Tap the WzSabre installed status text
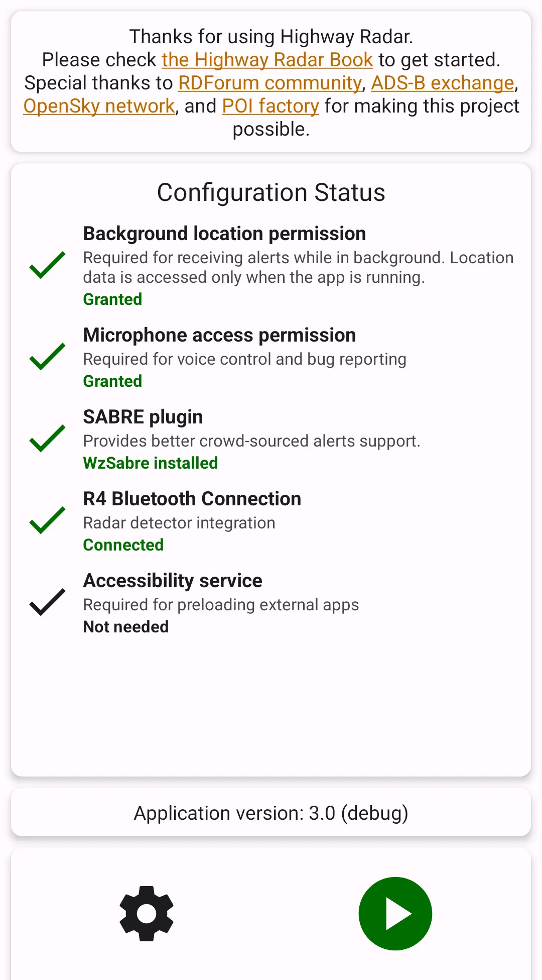Screen dimensions: 542x980 click(x=151, y=463)
